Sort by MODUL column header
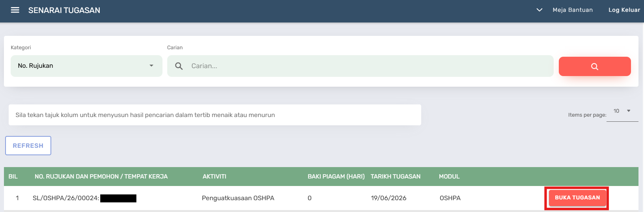 [x=449, y=177]
